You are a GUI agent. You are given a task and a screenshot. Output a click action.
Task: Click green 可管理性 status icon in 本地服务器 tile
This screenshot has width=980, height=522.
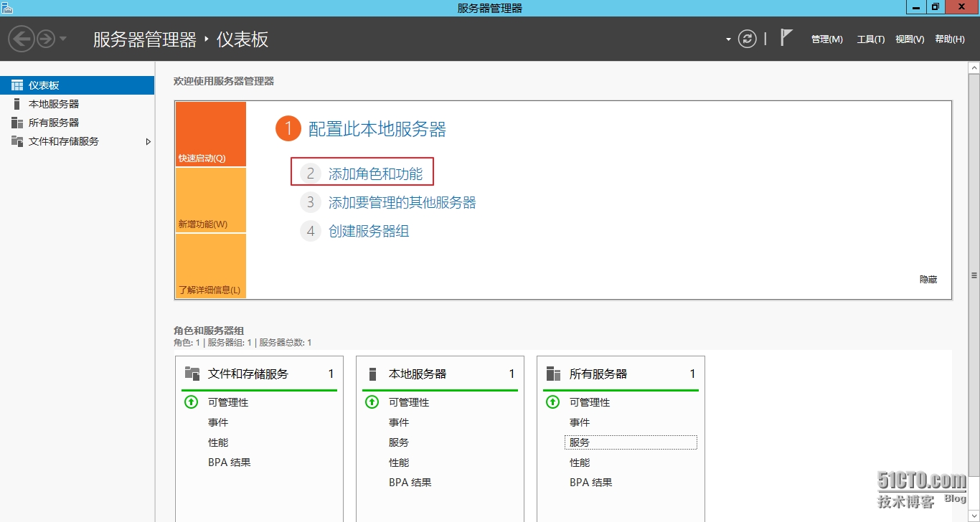372,402
